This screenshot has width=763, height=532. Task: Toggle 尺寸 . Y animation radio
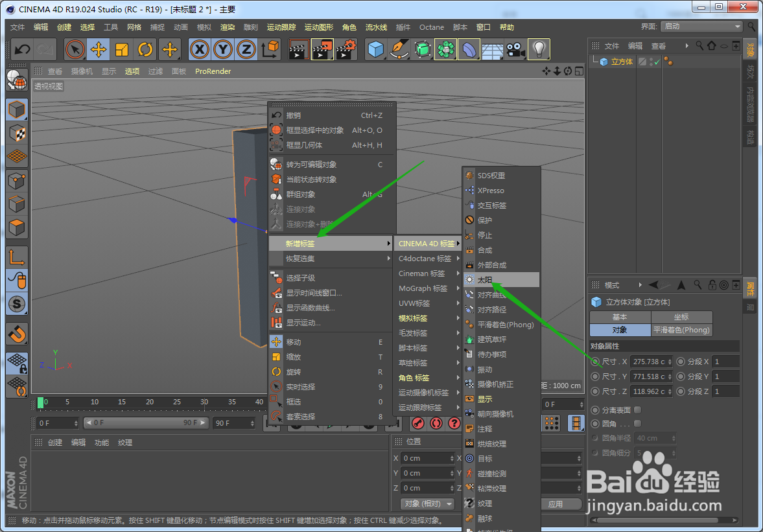coord(595,376)
